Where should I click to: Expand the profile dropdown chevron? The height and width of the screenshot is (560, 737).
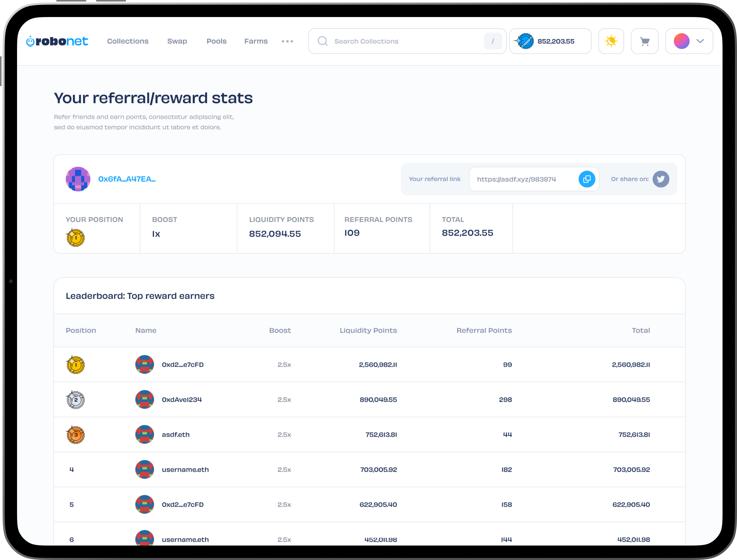[700, 41]
